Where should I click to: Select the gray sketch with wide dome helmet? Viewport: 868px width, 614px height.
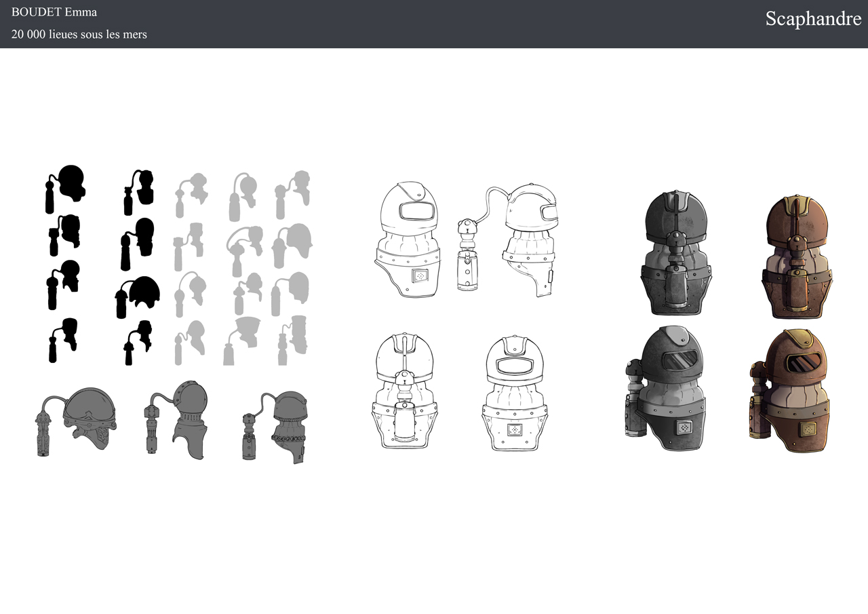76,422
